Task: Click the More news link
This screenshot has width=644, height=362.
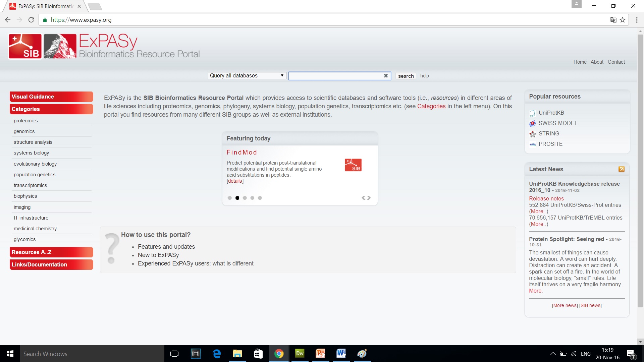Action: click(565, 305)
